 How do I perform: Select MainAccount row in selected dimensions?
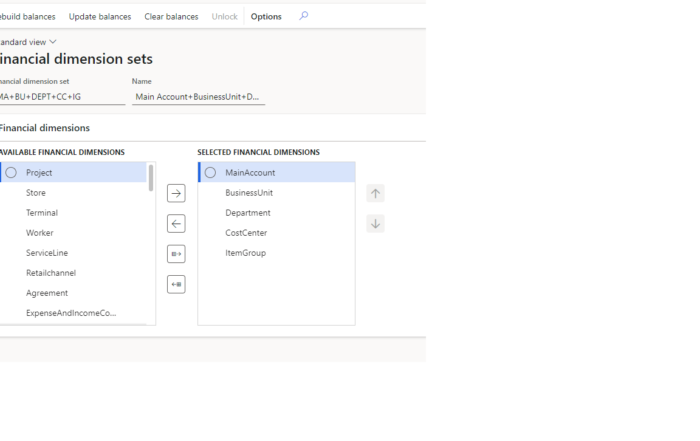pos(277,172)
